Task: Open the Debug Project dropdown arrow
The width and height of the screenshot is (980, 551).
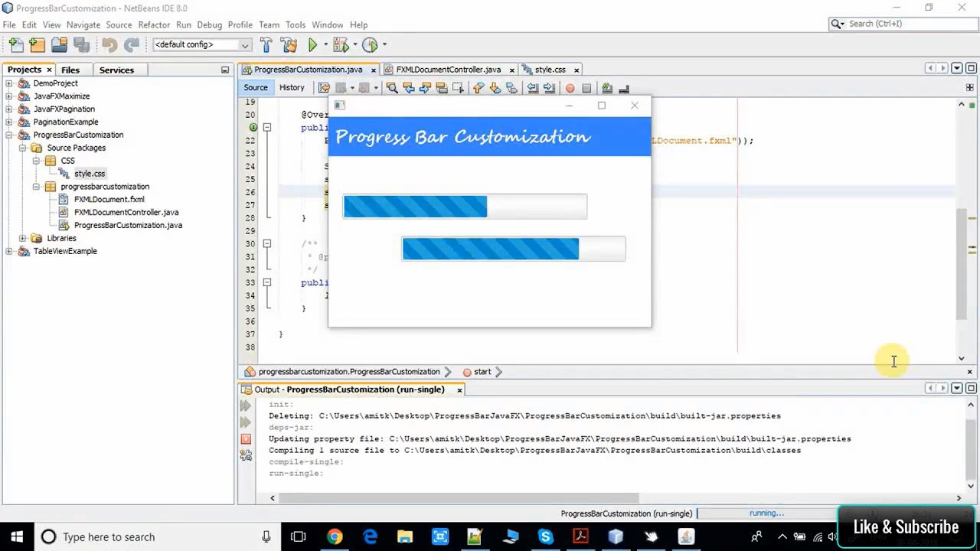Action: pyautogui.click(x=354, y=45)
